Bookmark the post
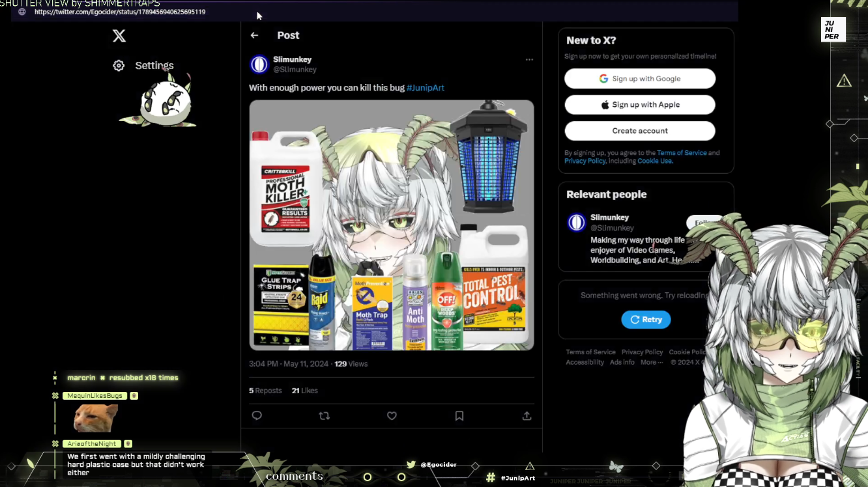 459,415
